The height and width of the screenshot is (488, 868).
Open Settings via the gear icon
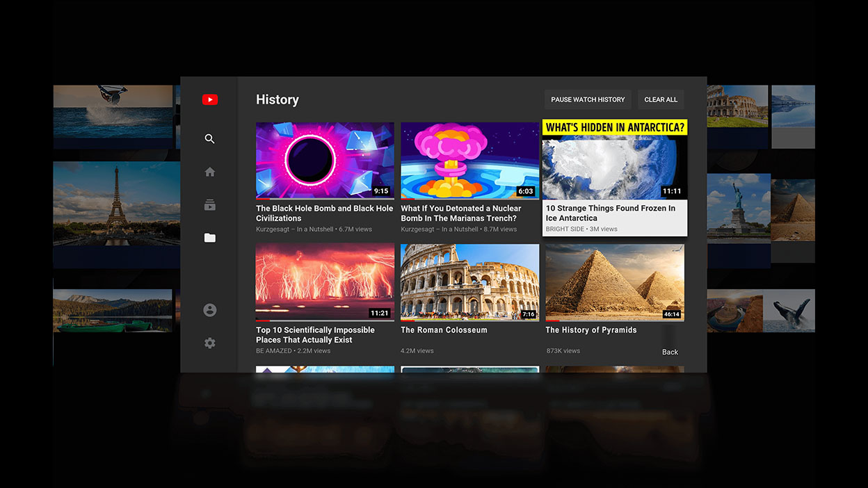click(x=209, y=342)
